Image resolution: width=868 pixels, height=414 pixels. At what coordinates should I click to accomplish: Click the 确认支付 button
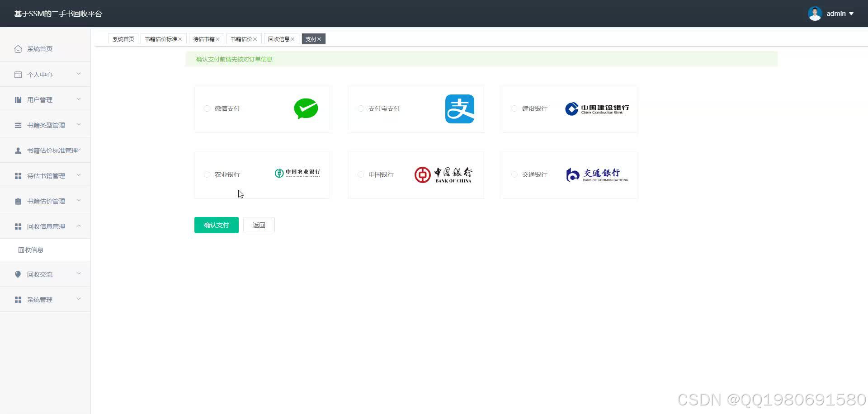216,225
